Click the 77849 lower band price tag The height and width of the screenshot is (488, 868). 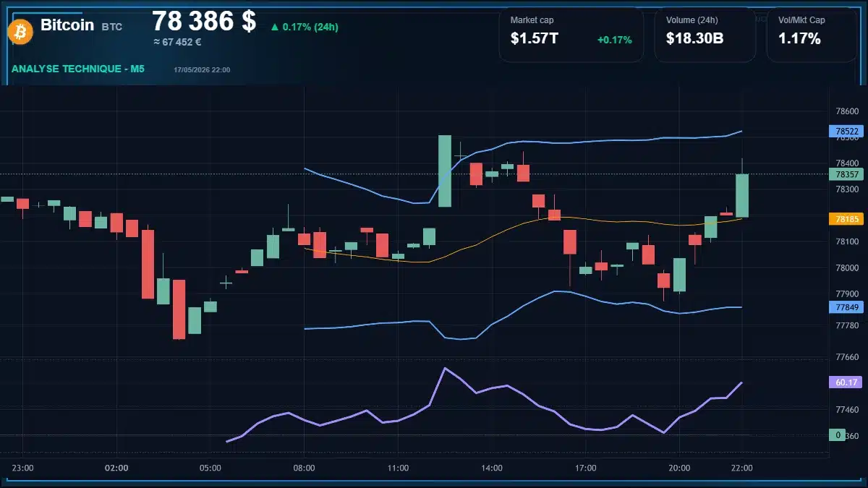tap(846, 307)
